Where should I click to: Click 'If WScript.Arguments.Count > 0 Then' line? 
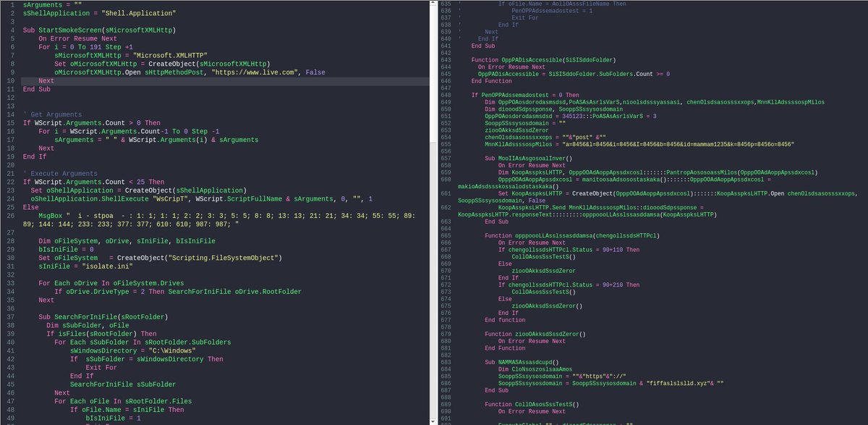coord(91,123)
